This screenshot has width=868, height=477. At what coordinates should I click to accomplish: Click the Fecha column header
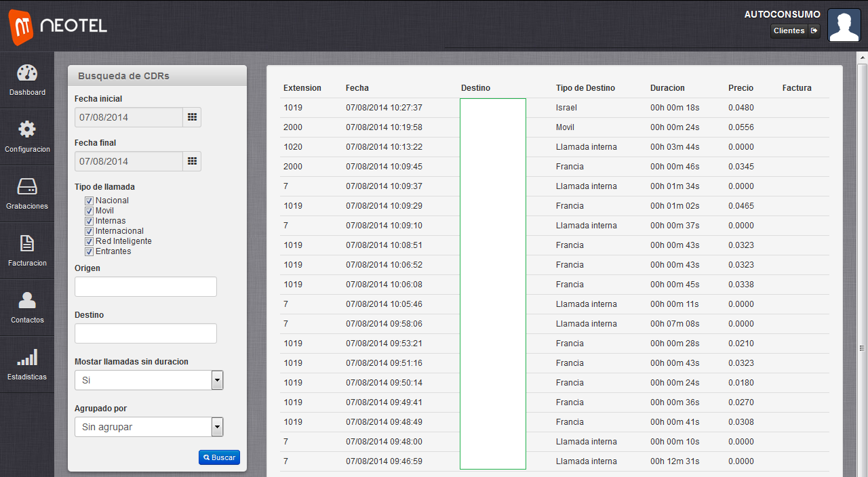[x=357, y=88]
